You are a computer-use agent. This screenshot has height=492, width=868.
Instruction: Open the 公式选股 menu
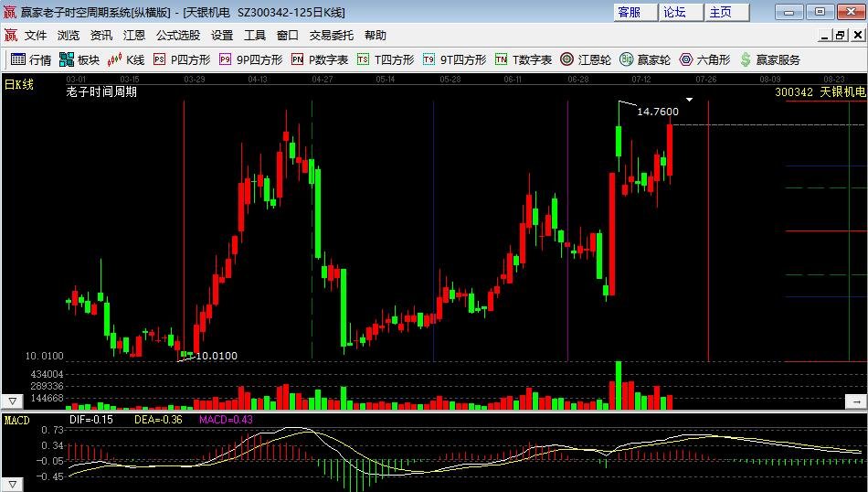pyautogui.click(x=177, y=35)
